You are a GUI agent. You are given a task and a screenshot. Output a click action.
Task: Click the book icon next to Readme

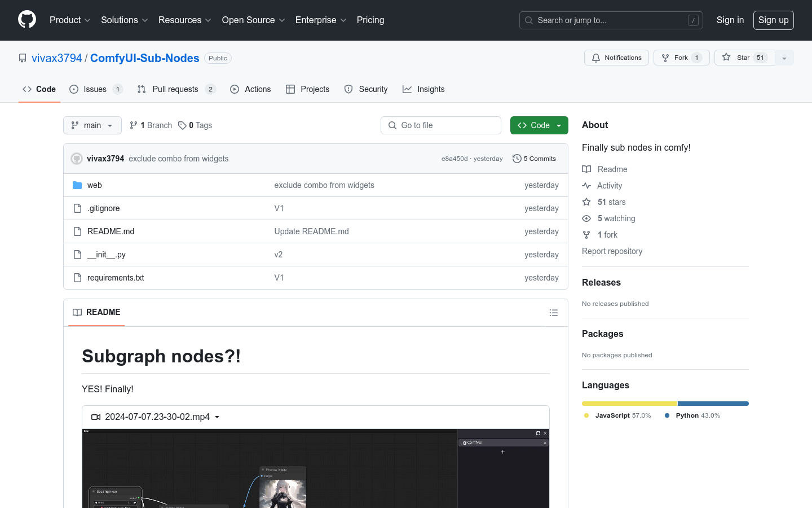click(586, 169)
